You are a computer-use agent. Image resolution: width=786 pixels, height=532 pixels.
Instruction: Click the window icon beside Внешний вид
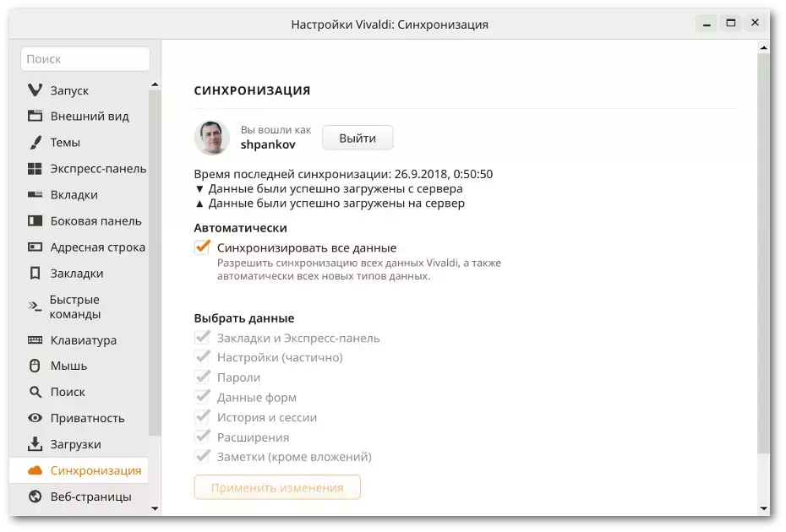(x=35, y=117)
